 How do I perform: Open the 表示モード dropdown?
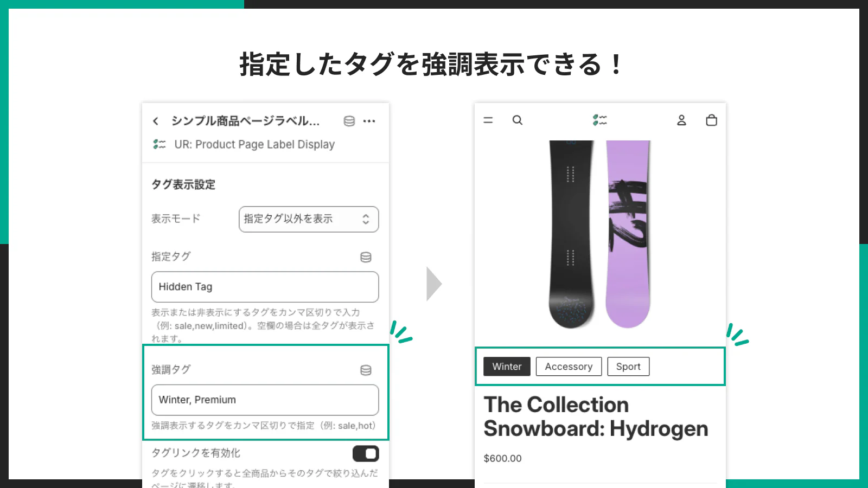[308, 219]
